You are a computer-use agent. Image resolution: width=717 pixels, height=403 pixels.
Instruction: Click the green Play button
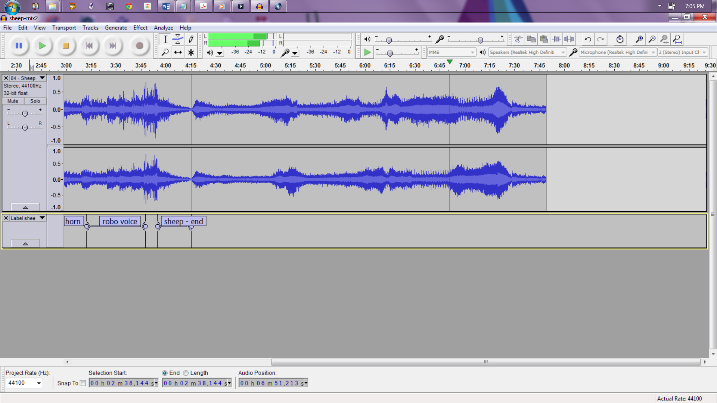click(42, 46)
